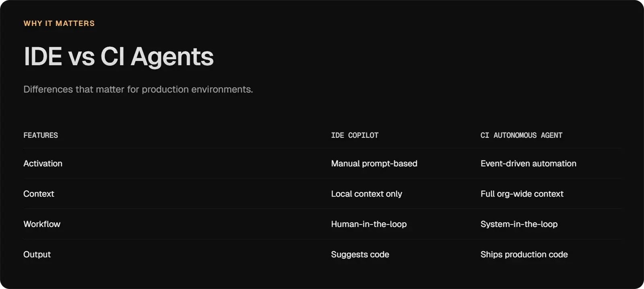Select the Workflow row label
This screenshot has width=644, height=289.
coord(42,224)
